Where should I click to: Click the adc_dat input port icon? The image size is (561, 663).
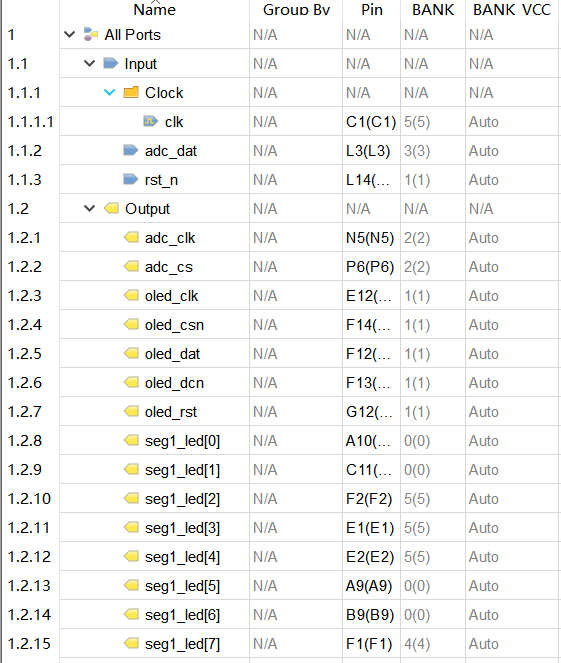tap(131, 150)
